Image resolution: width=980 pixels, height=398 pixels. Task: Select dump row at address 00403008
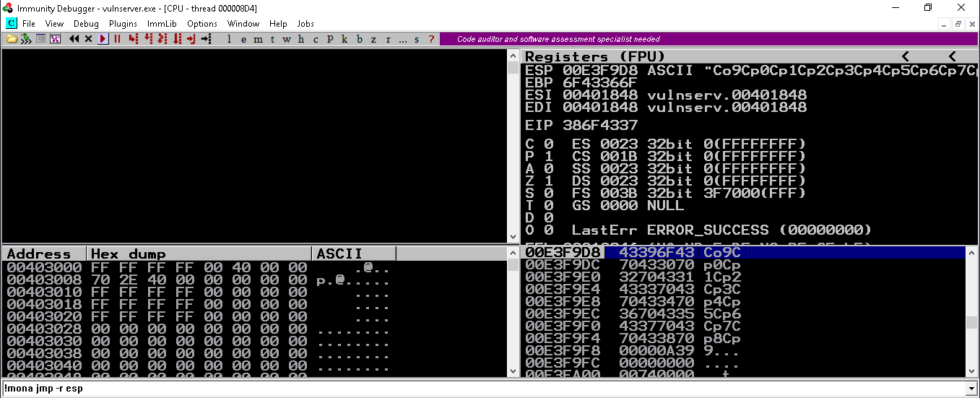click(254, 280)
